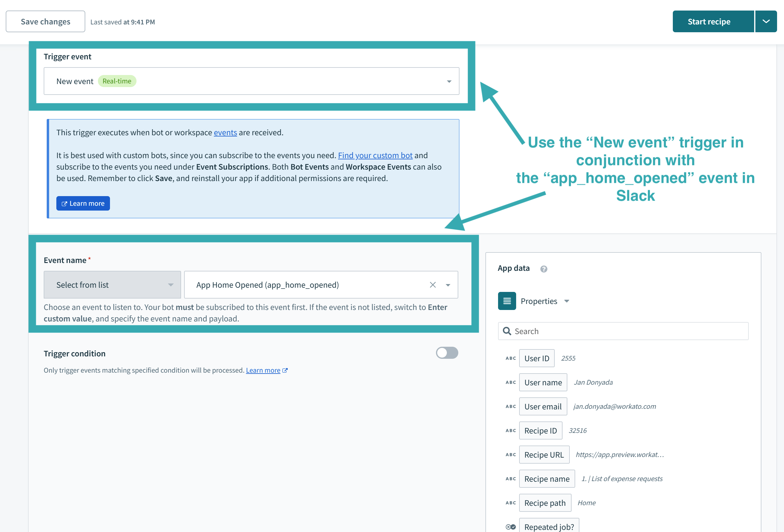Click the sample value 'jan.donyada@workato.com'

click(x=615, y=406)
